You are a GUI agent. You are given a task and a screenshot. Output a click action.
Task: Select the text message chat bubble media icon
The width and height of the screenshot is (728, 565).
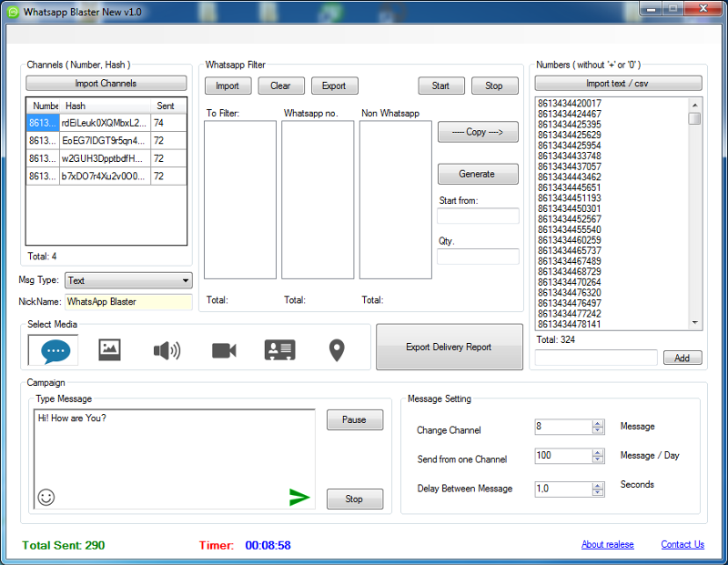coord(54,350)
